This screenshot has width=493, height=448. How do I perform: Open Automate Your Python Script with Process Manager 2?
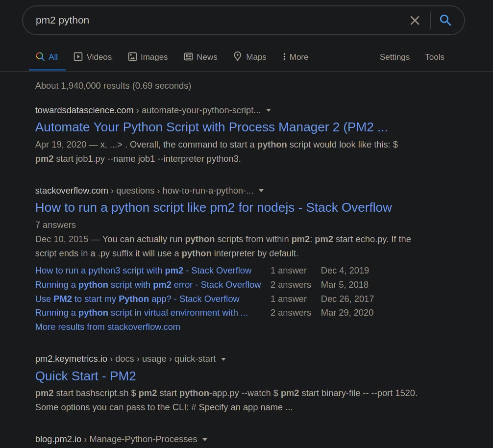(x=211, y=127)
